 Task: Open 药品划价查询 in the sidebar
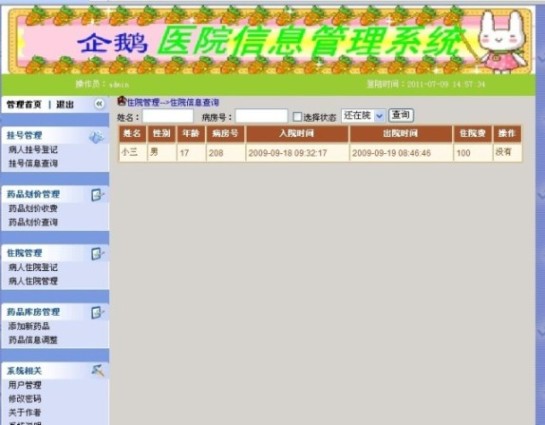click(33, 222)
